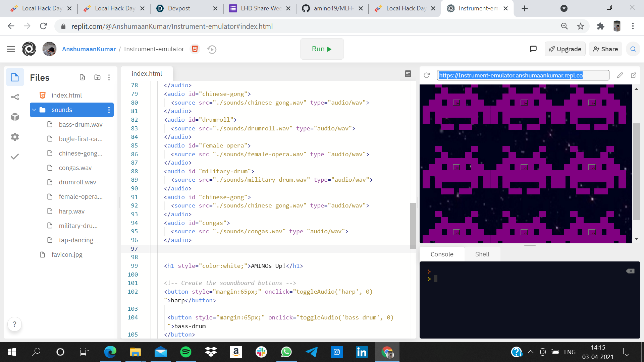Open the settings gear in sidebar
Viewport: 644px width, 362px height.
tap(15, 137)
